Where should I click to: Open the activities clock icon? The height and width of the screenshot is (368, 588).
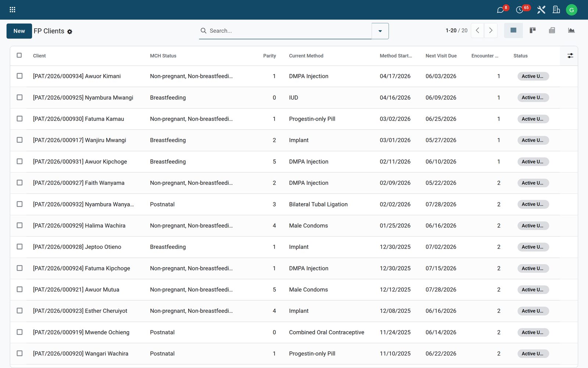pyautogui.click(x=519, y=10)
